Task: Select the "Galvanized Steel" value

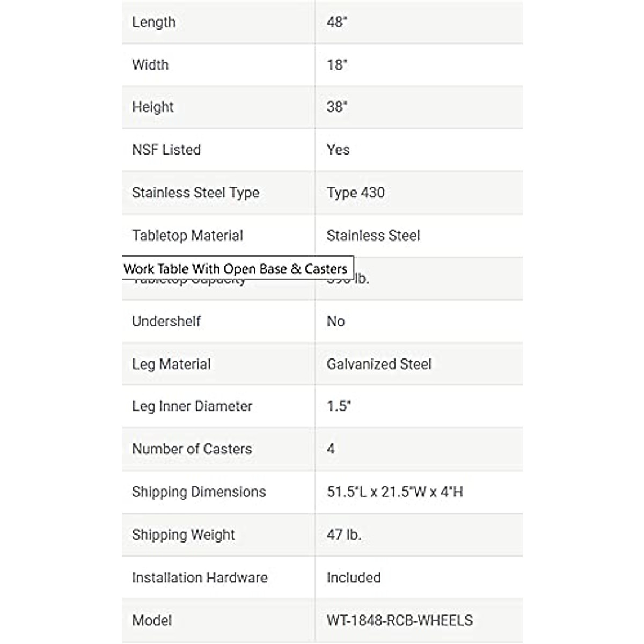Action: coord(379,364)
